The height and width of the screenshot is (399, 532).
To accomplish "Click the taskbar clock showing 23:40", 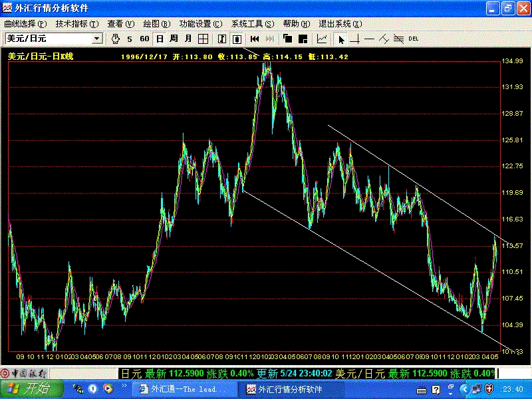I will tap(512, 389).
